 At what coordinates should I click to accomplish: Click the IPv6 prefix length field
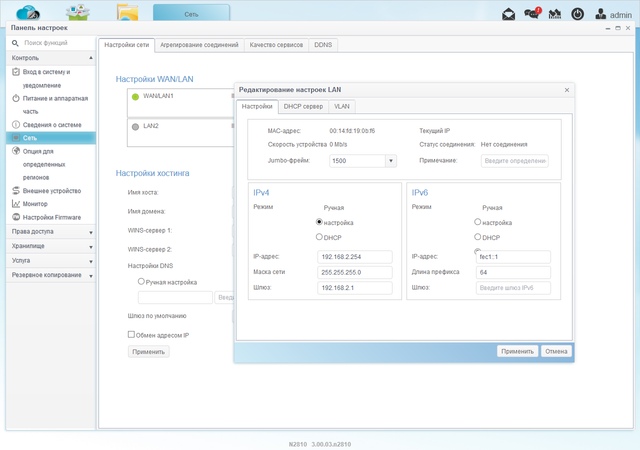click(x=513, y=272)
